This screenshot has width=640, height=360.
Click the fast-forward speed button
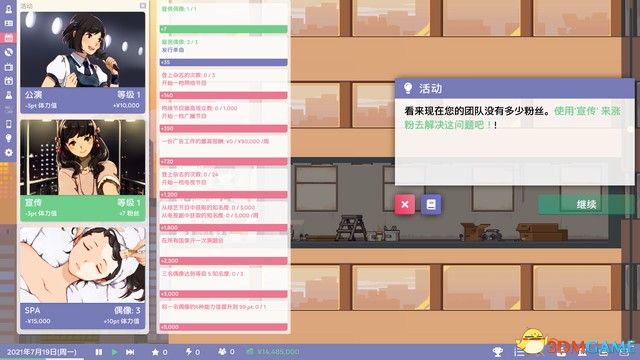(x=130, y=352)
